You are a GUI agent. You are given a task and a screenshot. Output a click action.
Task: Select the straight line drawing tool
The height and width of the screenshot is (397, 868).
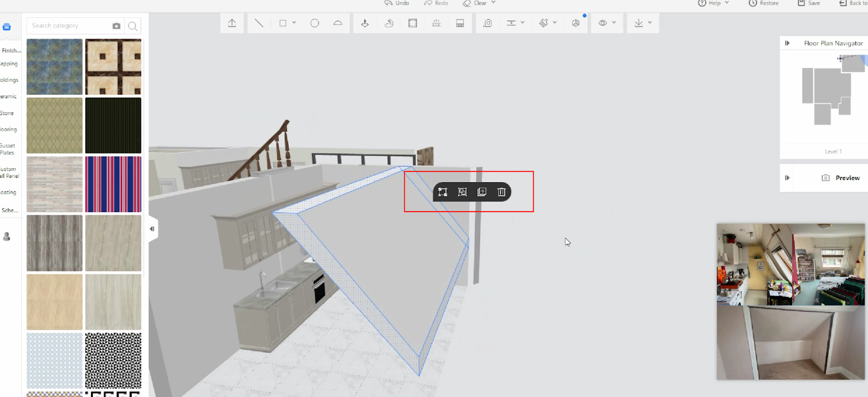pyautogui.click(x=259, y=23)
